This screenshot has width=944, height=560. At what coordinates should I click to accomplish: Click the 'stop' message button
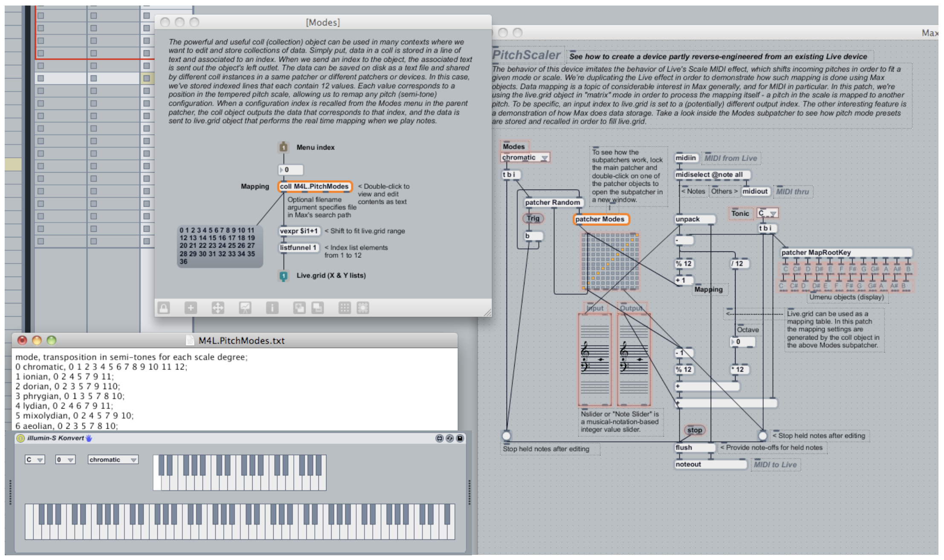694,430
